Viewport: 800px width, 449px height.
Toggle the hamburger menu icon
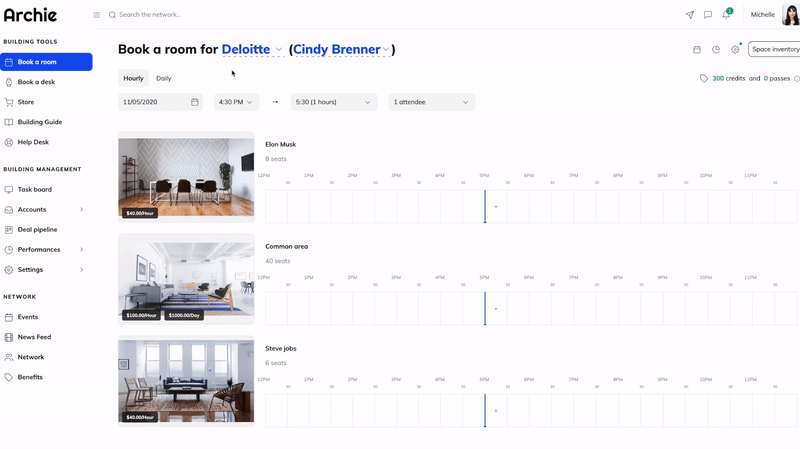[96, 15]
